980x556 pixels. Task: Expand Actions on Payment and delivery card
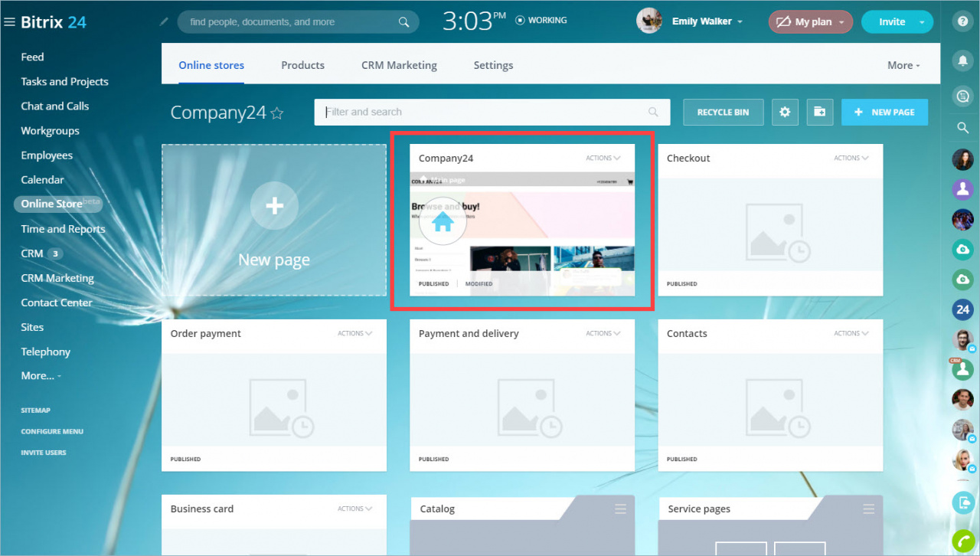coord(603,333)
